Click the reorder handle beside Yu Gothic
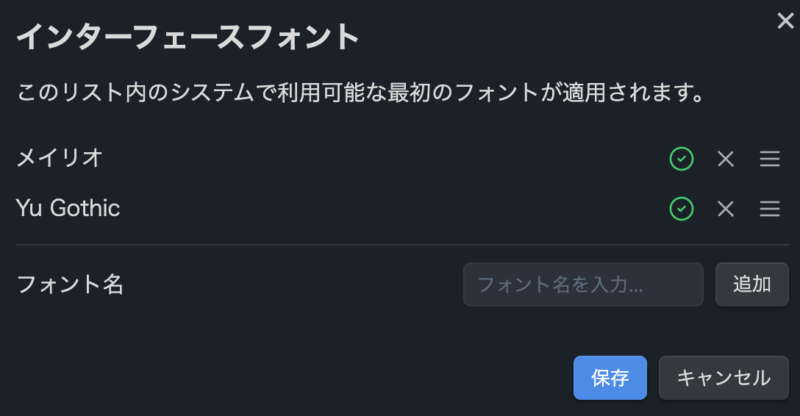Image resolution: width=800 pixels, height=416 pixels. pos(769,208)
